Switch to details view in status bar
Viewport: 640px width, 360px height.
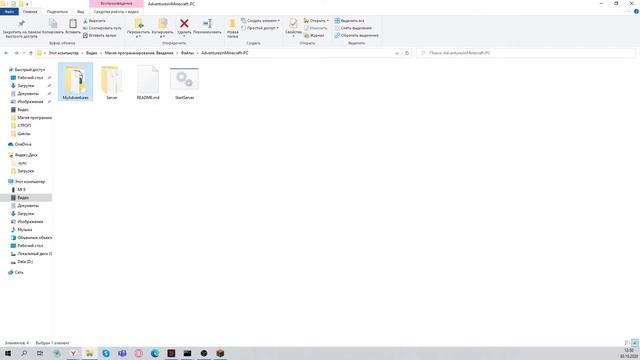coord(627,343)
